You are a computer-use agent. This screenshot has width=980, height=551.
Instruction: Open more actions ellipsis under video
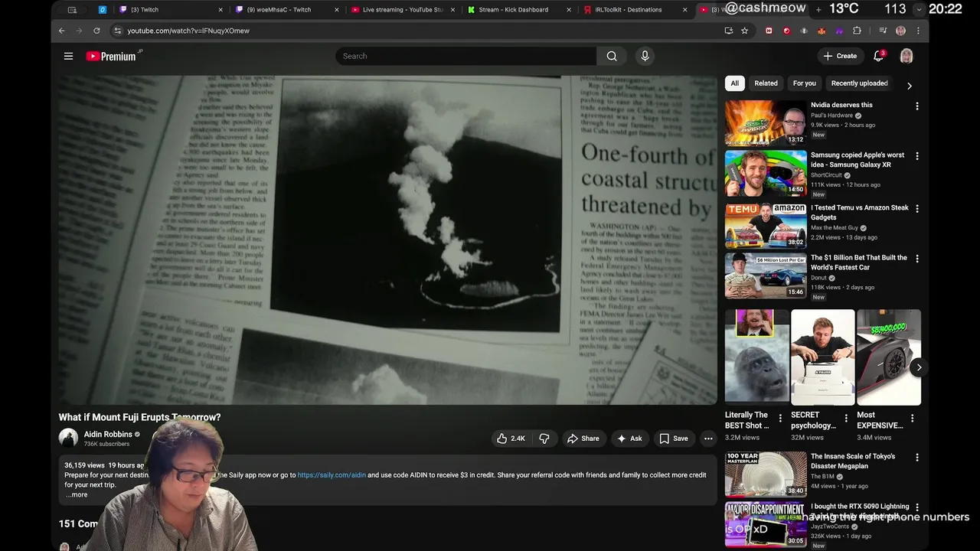click(x=708, y=439)
